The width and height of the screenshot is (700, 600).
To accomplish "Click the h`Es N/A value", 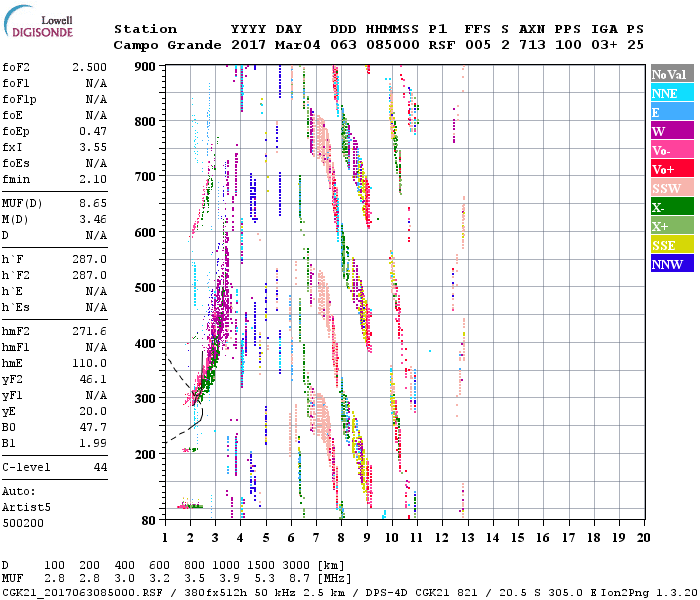I will coord(96,308).
